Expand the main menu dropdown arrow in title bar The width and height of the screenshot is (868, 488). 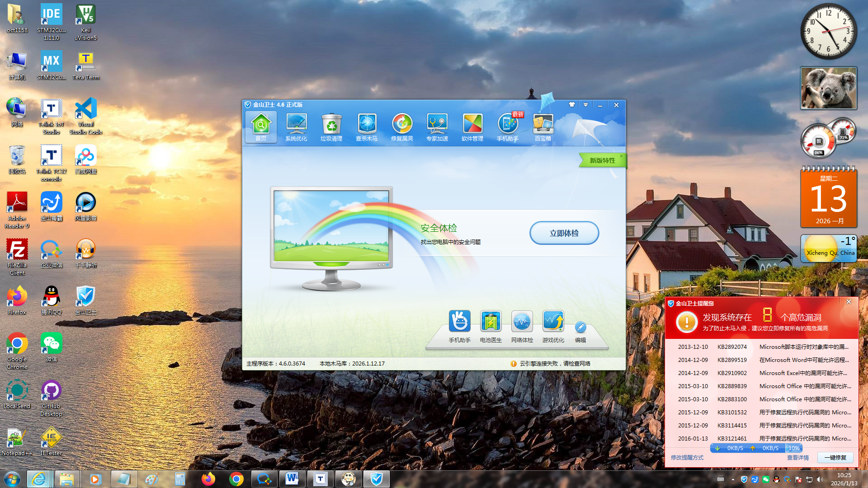585,105
